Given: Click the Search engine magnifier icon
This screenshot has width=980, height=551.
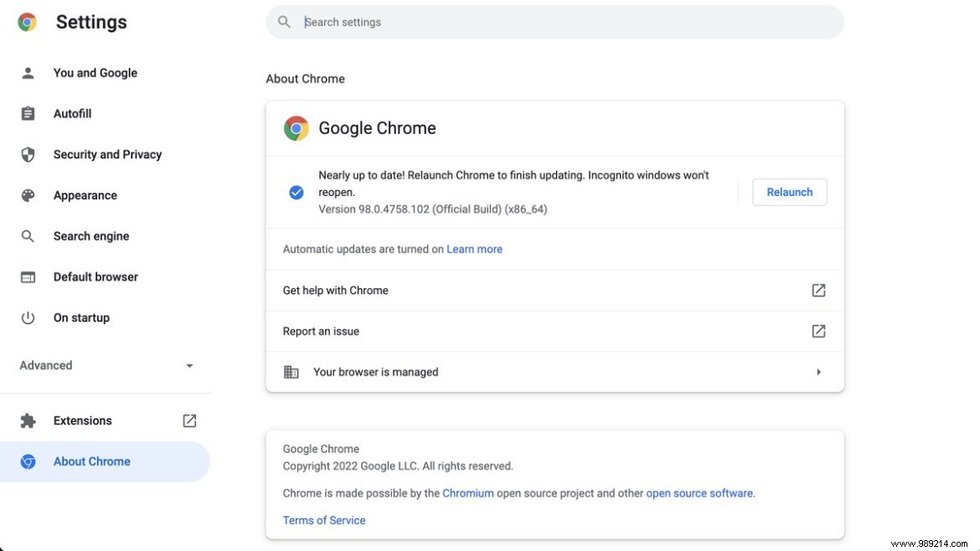Looking at the screenshot, I should (28, 235).
